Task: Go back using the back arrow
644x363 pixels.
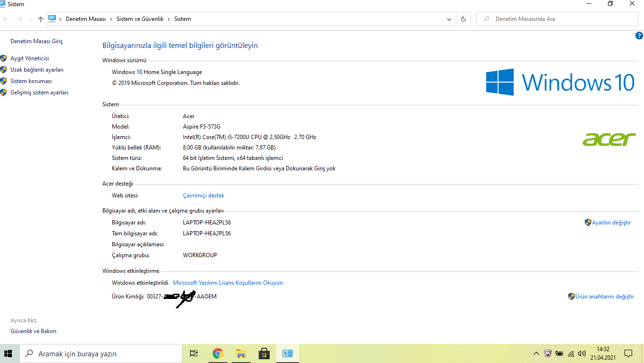Action: pos(6,19)
